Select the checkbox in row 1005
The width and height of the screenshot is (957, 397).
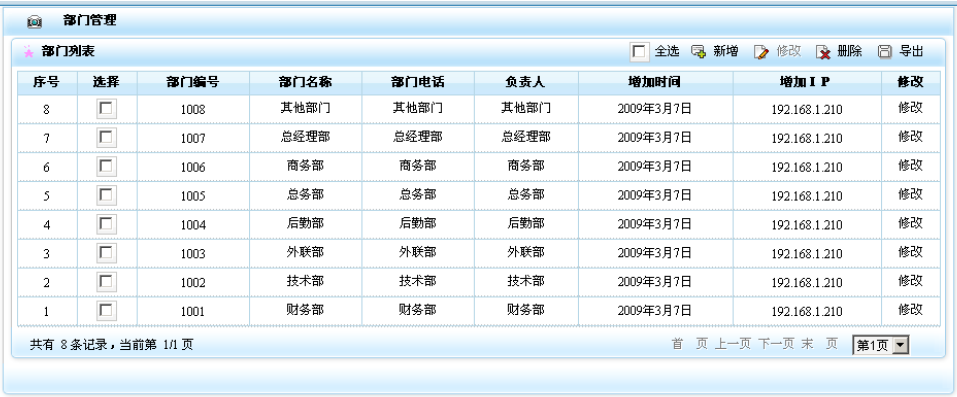tap(106, 195)
